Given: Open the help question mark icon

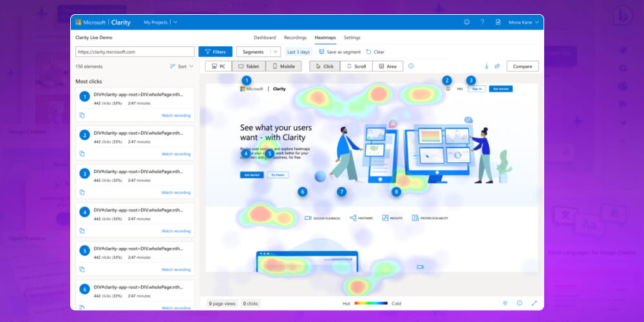Looking at the screenshot, I should click(482, 22).
